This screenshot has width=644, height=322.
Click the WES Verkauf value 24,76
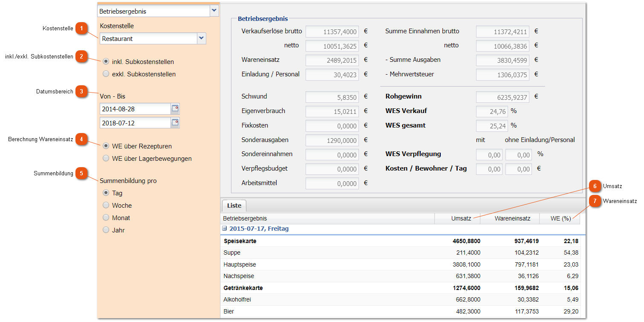pos(492,111)
